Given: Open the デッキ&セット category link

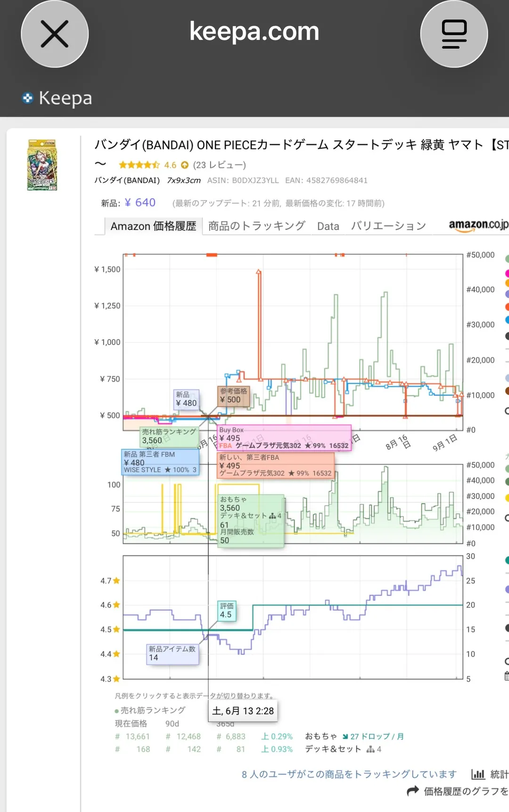Looking at the screenshot, I should coord(333,749).
